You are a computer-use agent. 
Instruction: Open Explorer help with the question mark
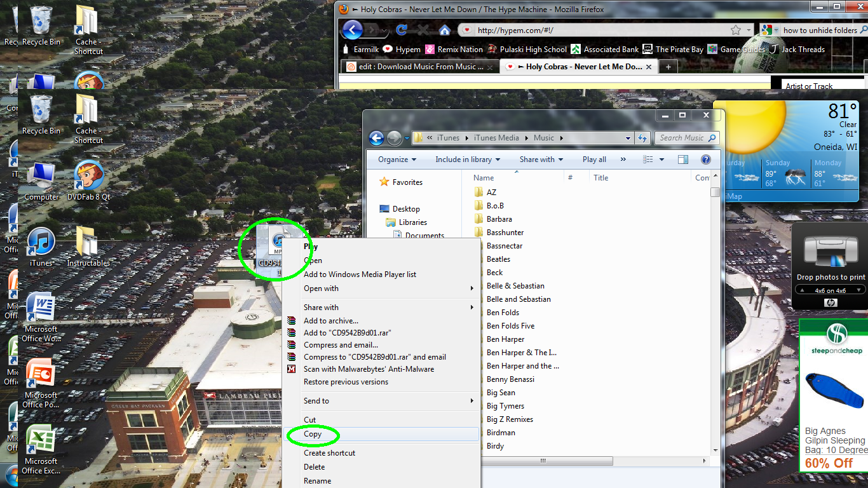pyautogui.click(x=705, y=159)
